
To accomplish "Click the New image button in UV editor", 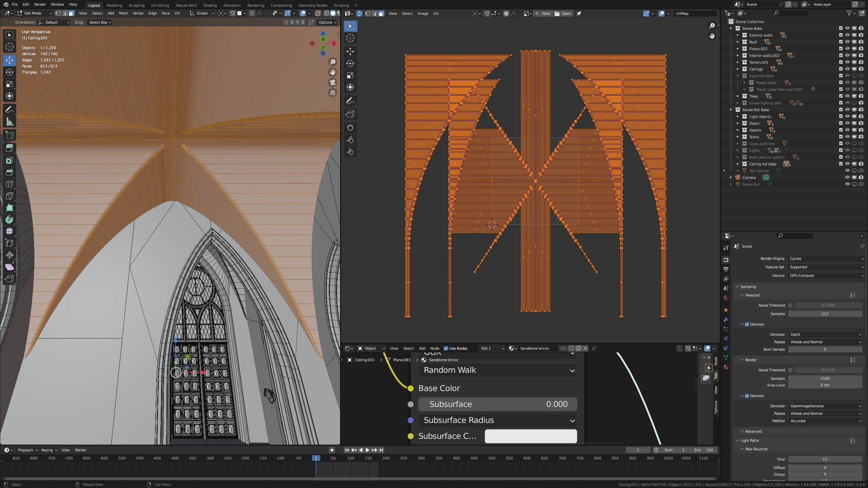I will click(x=542, y=14).
